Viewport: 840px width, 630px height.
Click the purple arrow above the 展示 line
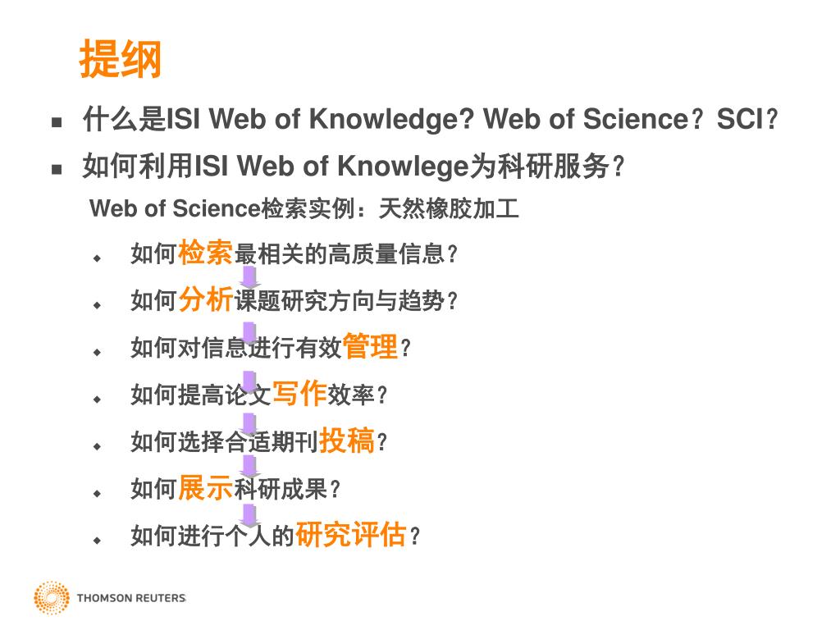click(x=250, y=467)
